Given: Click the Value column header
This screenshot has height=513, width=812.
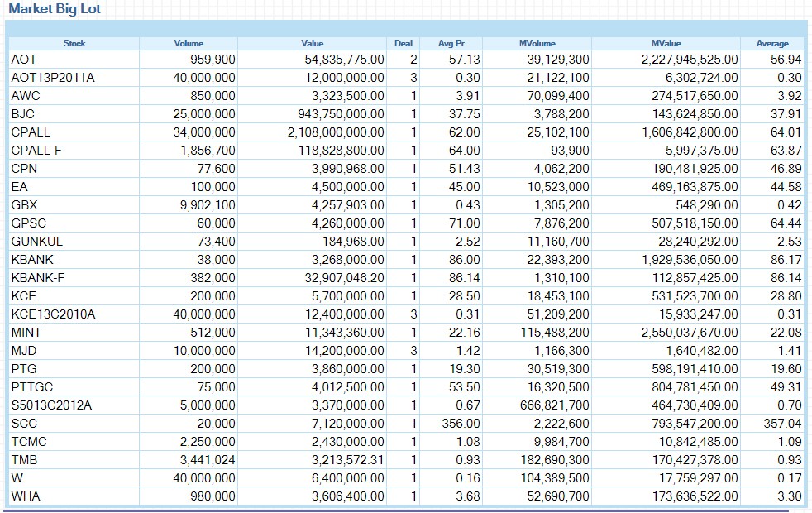Looking at the screenshot, I should coord(313,44).
